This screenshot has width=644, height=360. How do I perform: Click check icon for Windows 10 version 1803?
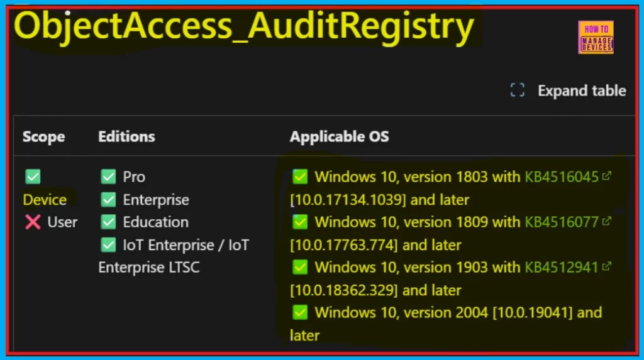(x=300, y=177)
